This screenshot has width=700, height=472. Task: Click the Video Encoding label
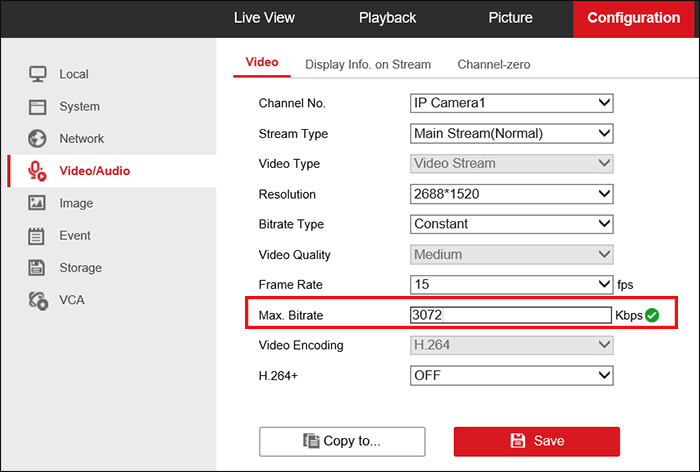point(301,346)
